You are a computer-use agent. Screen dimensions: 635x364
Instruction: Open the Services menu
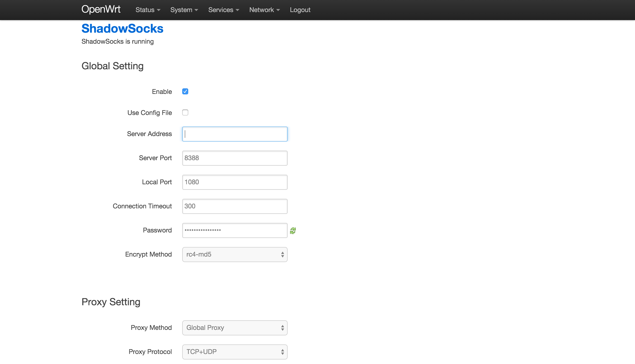(x=224, y=10)
